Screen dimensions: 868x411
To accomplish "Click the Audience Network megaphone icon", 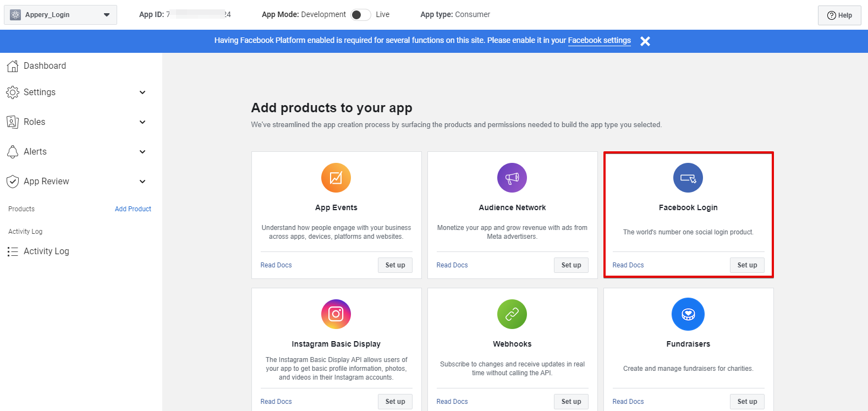I will coord(512,178).
